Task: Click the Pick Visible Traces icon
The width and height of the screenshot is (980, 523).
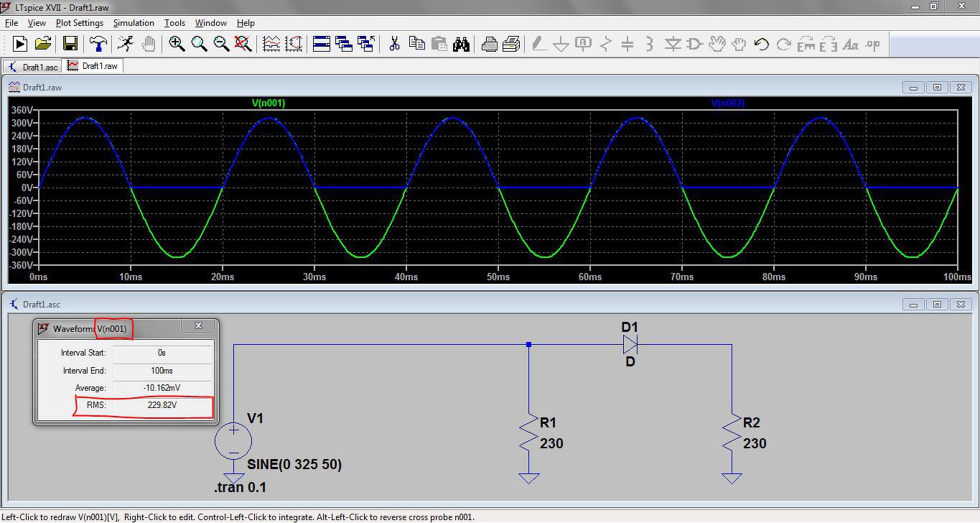Action: coord(271,45)
